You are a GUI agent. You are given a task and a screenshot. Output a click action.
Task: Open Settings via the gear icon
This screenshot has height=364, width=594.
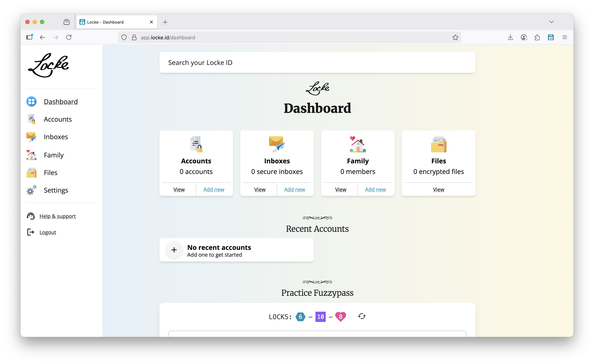coord(31,190)
